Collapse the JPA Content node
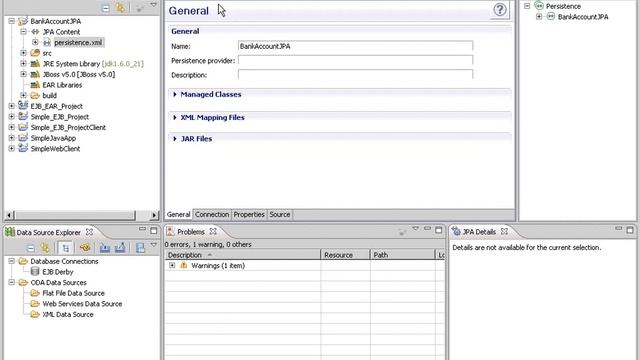640x360 pixels. pos(23,31)
